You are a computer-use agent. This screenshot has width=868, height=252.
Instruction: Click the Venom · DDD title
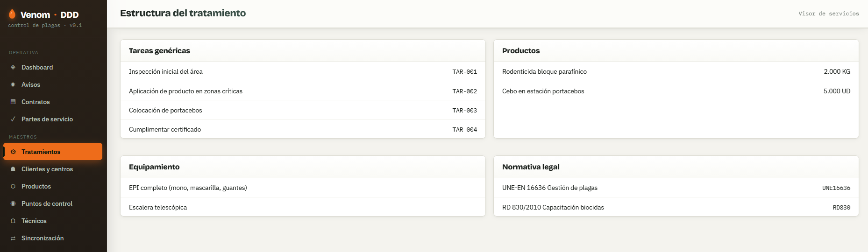[x=50, y=14]
